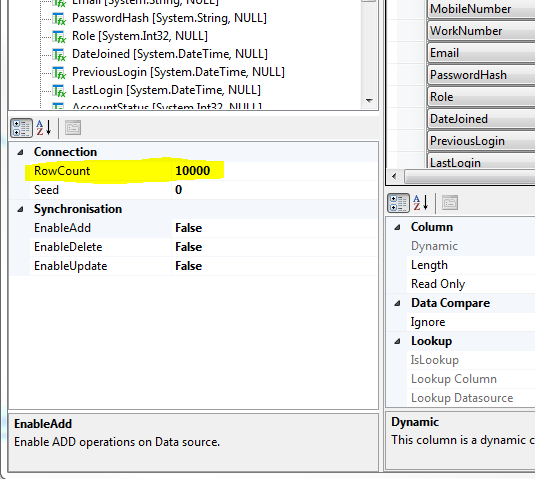The image size is (535, 479).
Task: Click the WorkNumber column header
Action: click(481, 31)
